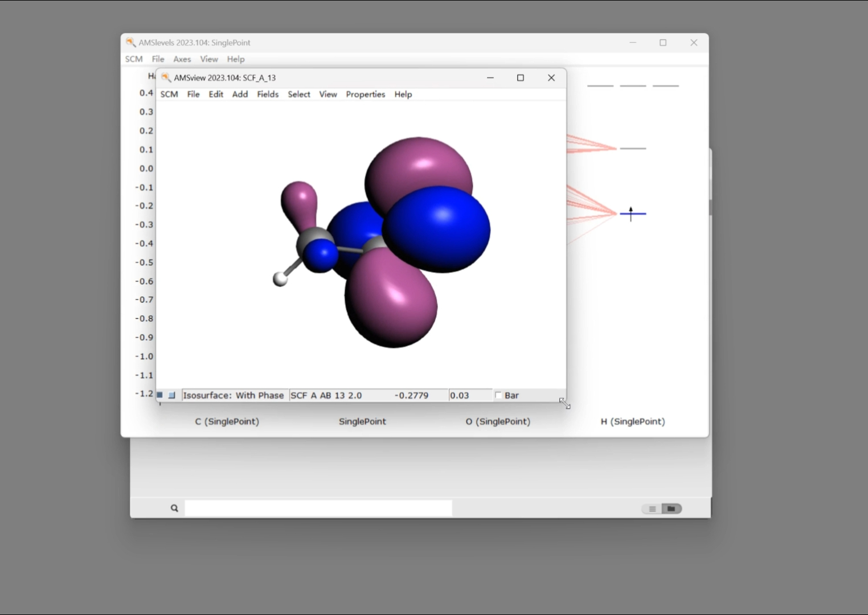Screen dimensions: 868x615
Task: Click the C (SinglePoint) fragment label
Action: 227,421
